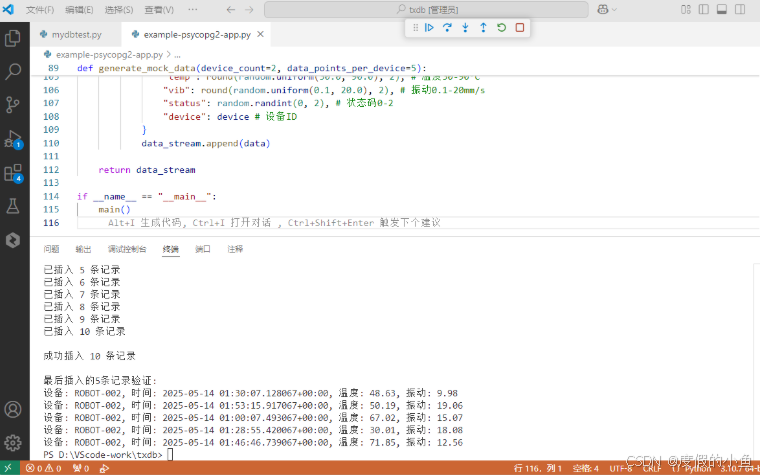Stop debugging with the red square
Image resolution: width=760 pixels, height=475 pixels.
click(520, 28)
